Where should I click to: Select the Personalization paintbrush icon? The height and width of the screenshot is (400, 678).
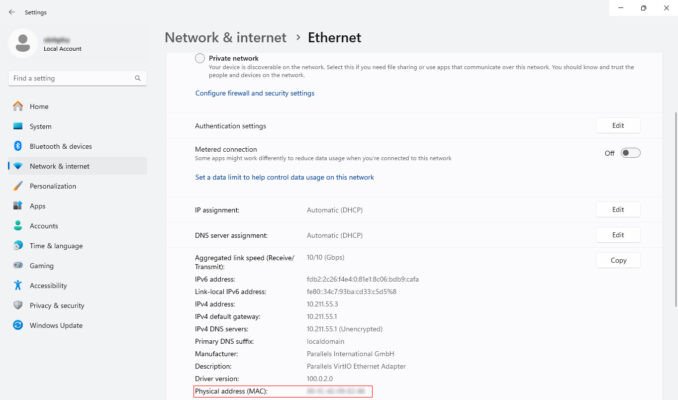[18, 186]
